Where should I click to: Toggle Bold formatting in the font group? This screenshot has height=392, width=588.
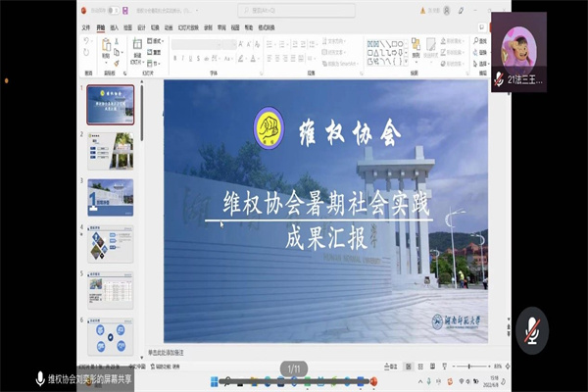pyautogui.click(x=174, y=58)
